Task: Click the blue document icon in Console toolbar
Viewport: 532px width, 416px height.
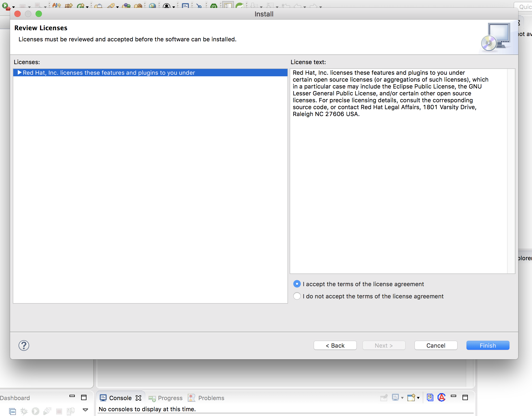Action: (x=430, y=397)
